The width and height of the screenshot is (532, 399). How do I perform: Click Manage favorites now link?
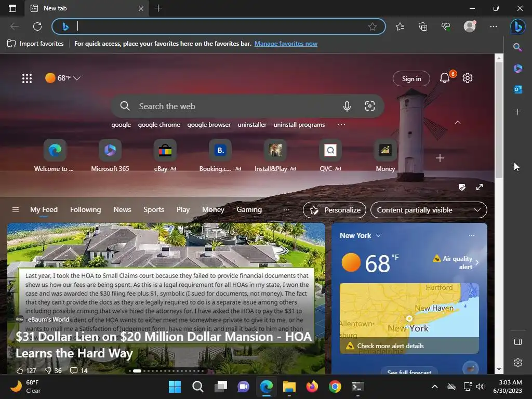click(x=286, y=44)
